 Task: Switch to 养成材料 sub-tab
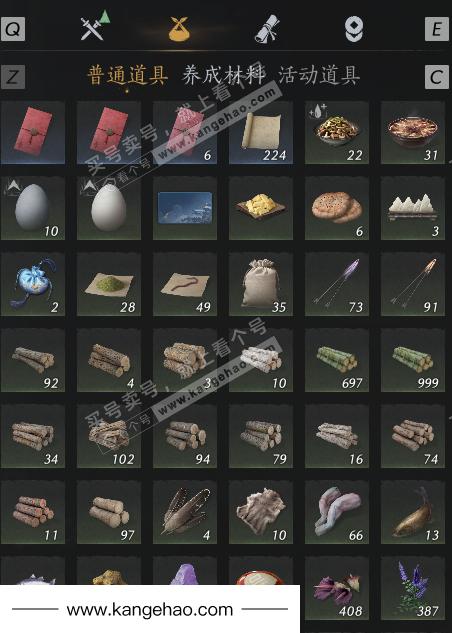click(224, 75)
